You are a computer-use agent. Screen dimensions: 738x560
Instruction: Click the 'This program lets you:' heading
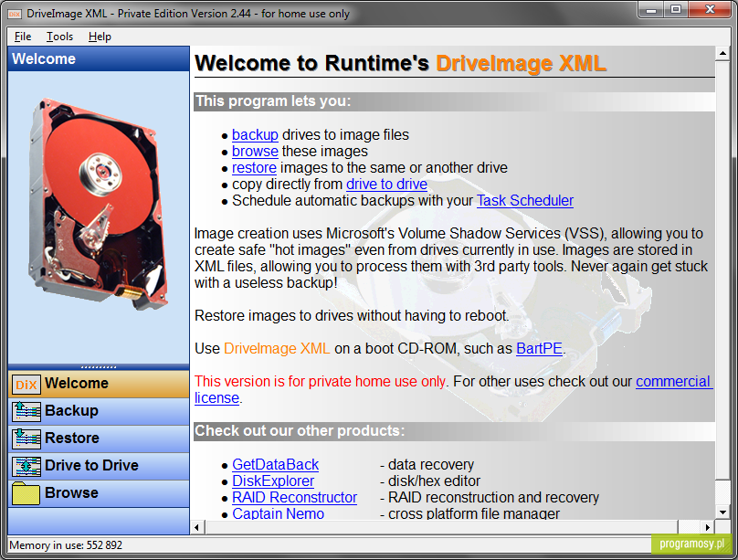(273, 101)
